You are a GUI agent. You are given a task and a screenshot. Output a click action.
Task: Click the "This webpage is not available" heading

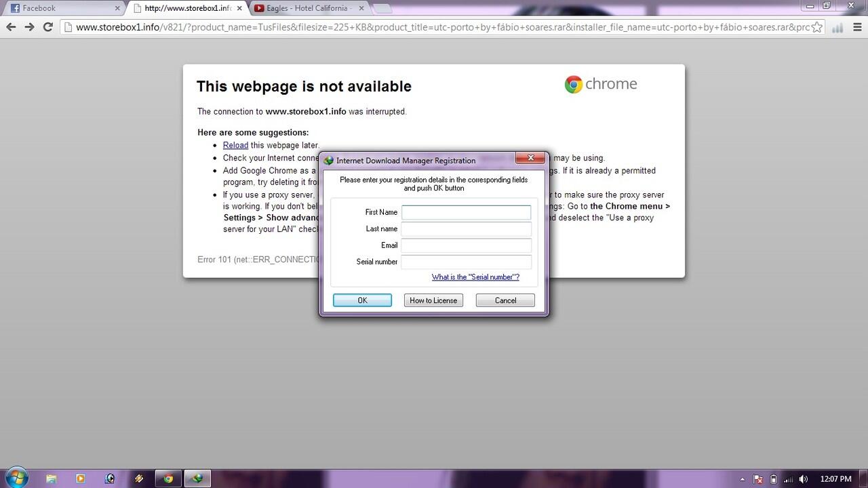click(304, 86)
